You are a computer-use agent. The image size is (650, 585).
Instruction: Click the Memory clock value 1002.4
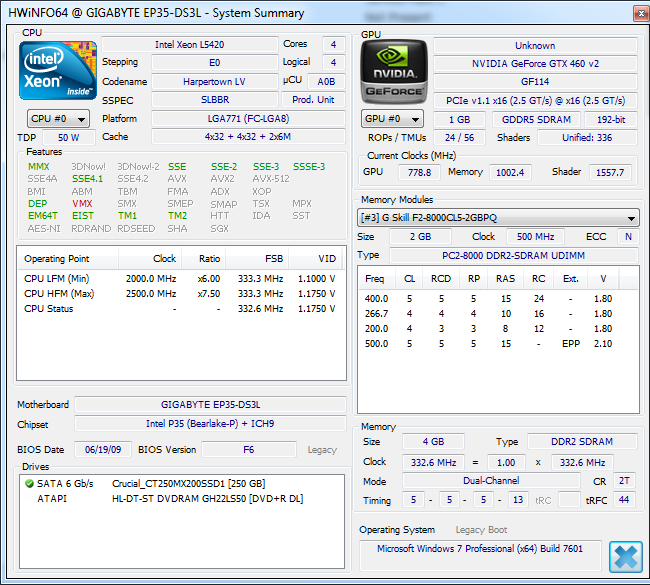coord(510,172)
